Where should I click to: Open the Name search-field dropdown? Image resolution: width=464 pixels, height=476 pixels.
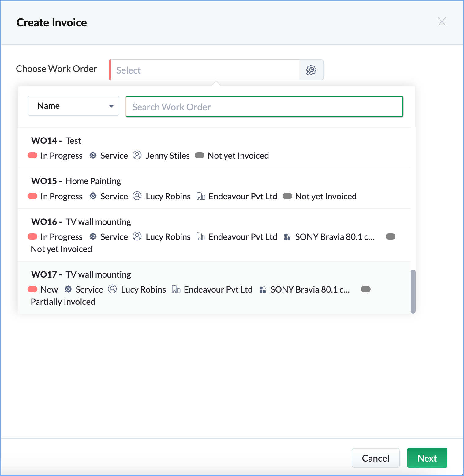point(73,106)
